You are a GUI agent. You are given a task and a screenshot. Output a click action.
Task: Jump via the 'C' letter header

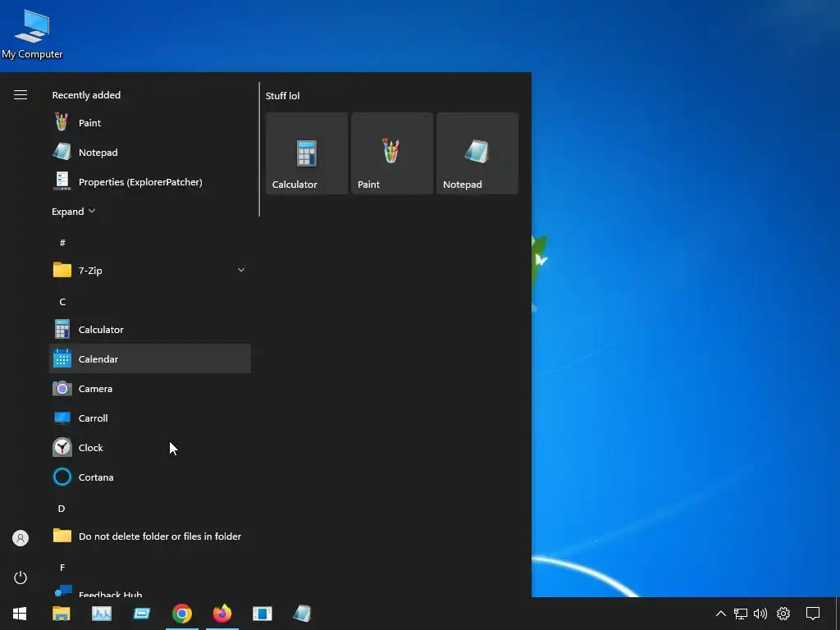62,302
